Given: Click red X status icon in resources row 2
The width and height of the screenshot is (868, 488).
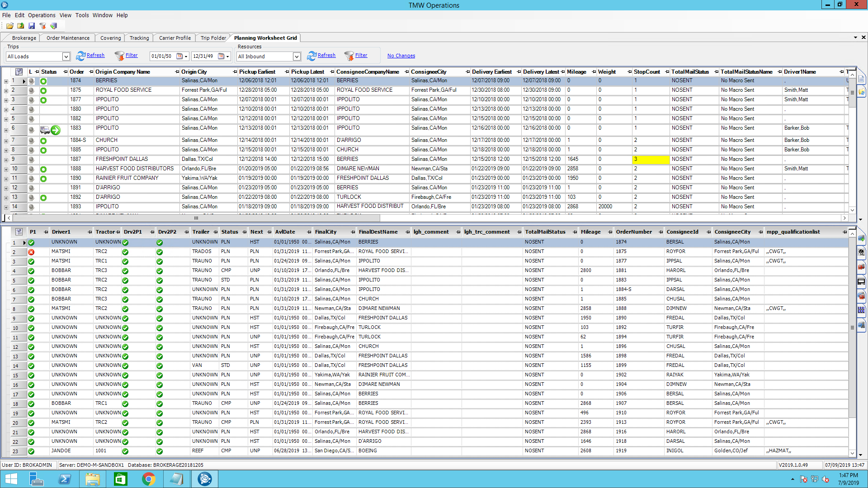Looking at the screenshot, I should pos(31,252).
